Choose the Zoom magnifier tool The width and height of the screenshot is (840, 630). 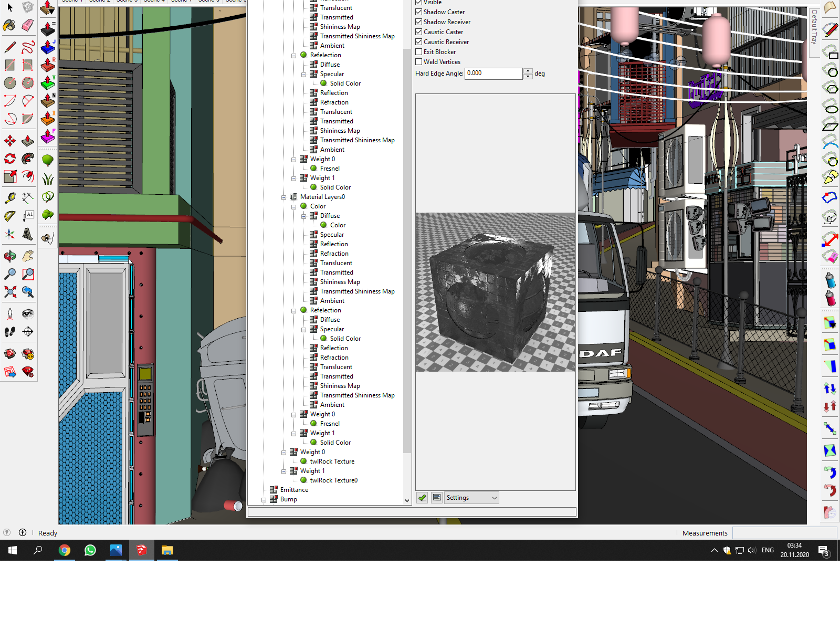[10, 274]
